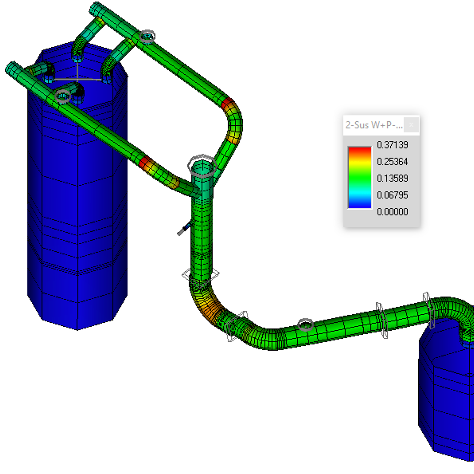Select the circular support atop the vertical tee
This screenshot has width=474, height=474.
pyautogui.click(x=202, y=165)
